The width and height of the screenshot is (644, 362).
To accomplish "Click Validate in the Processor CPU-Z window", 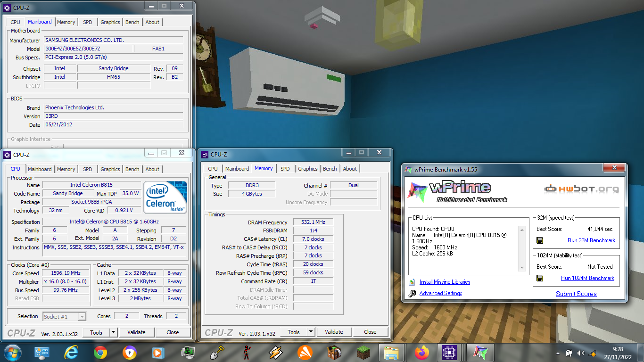I will click(x=136, y=332).
